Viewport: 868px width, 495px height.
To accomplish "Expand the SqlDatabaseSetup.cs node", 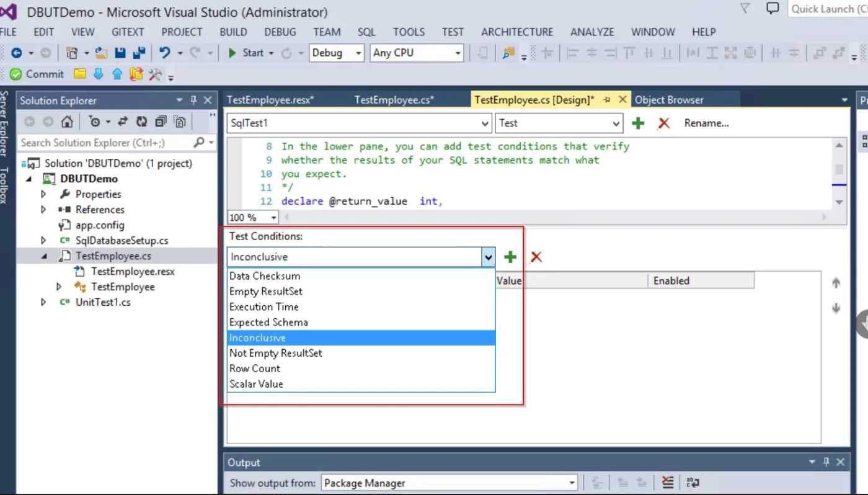I will tap(43, 241).
